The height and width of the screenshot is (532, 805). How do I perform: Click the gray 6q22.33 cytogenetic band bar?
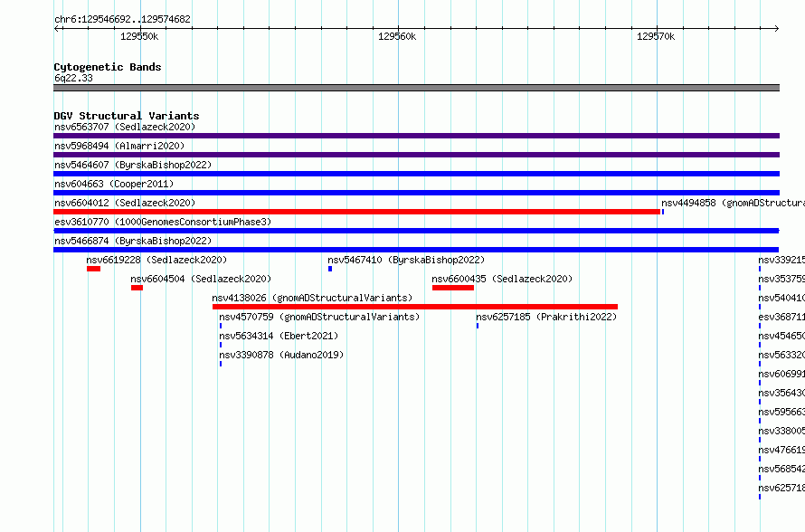[416, 88]
